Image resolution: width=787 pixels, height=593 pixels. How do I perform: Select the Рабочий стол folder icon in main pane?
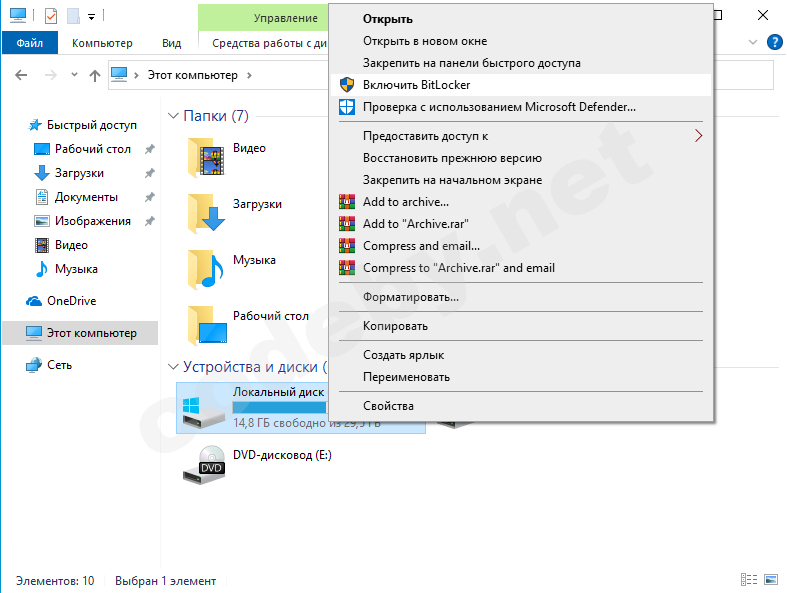207,325
